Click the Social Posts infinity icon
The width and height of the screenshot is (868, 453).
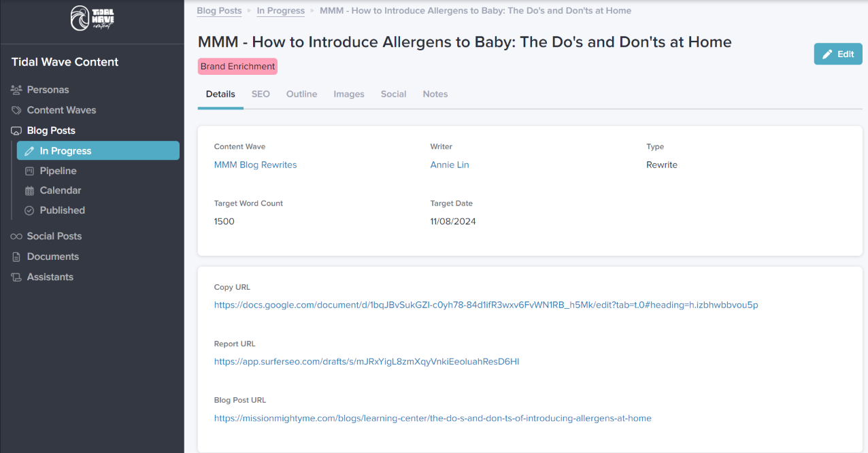pos(16,236)
